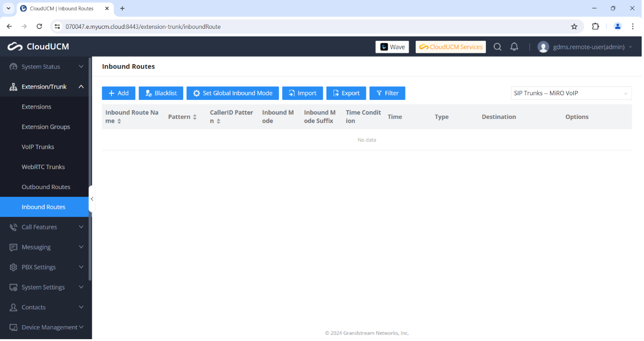This screenshot has height=341, width=644.
Task: Open the Blacklist button
Action: point(161,93)
